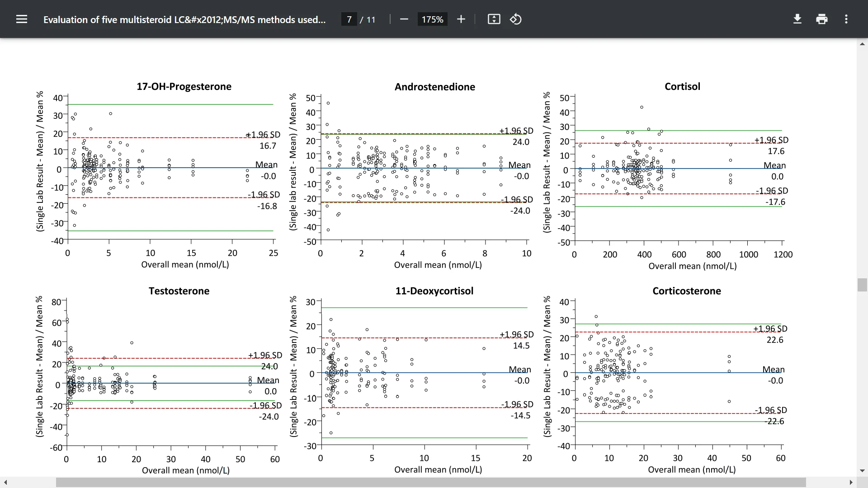Click the horizontal scrollbar thumb
This screenshot has height=488, width=868.
click(x=431, y=482)
